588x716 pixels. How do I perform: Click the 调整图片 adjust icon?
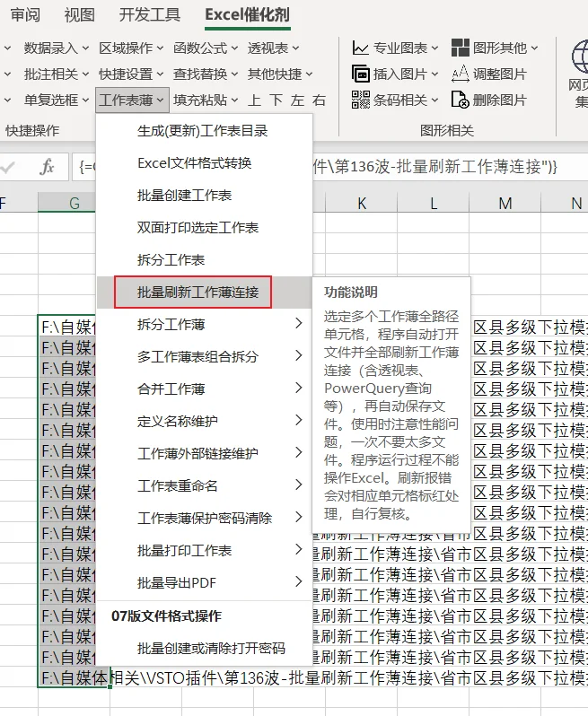[460, 74]
